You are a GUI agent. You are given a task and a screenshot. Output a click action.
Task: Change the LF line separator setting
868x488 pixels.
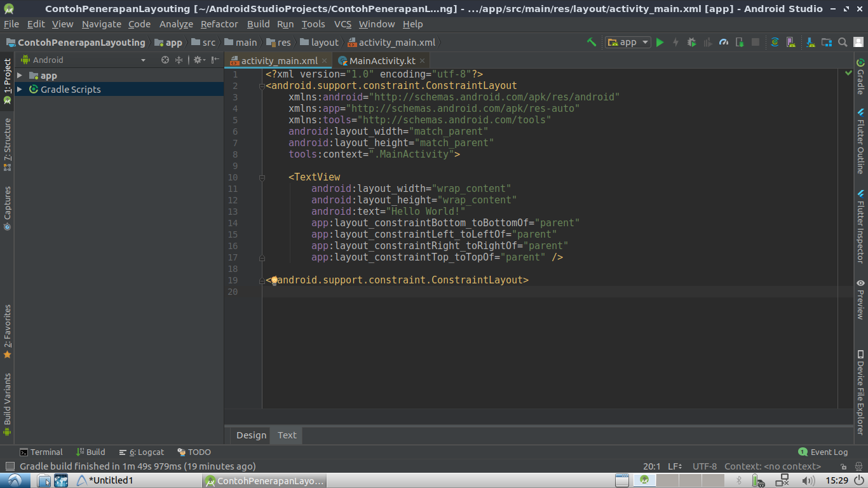[675, 466]
